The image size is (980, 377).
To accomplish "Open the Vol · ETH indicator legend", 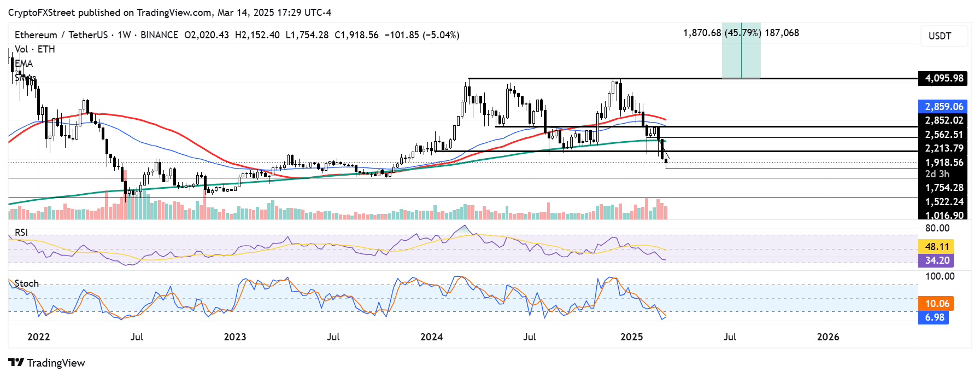I will pyautogui.click(x=35, y=49).
